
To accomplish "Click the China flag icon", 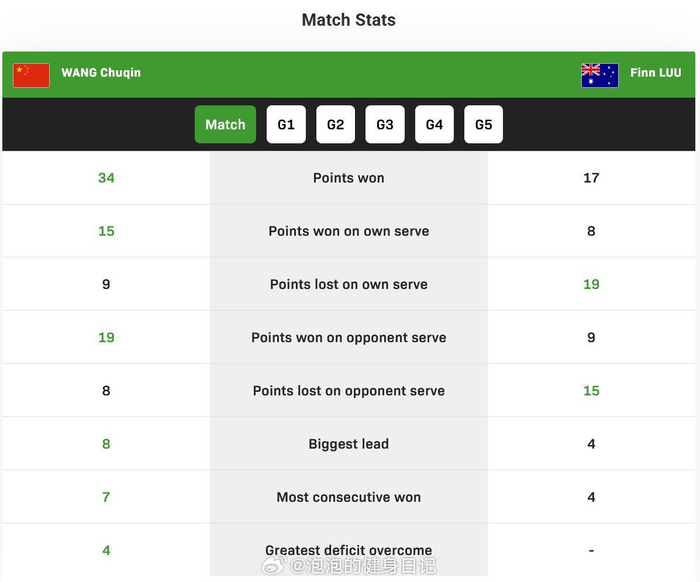I will (x=31, y=75).
